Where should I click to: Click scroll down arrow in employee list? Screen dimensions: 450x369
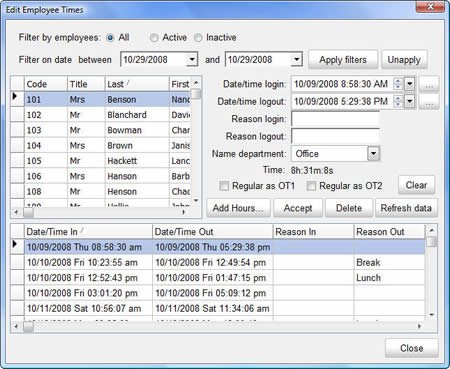[x=196, y=200]
